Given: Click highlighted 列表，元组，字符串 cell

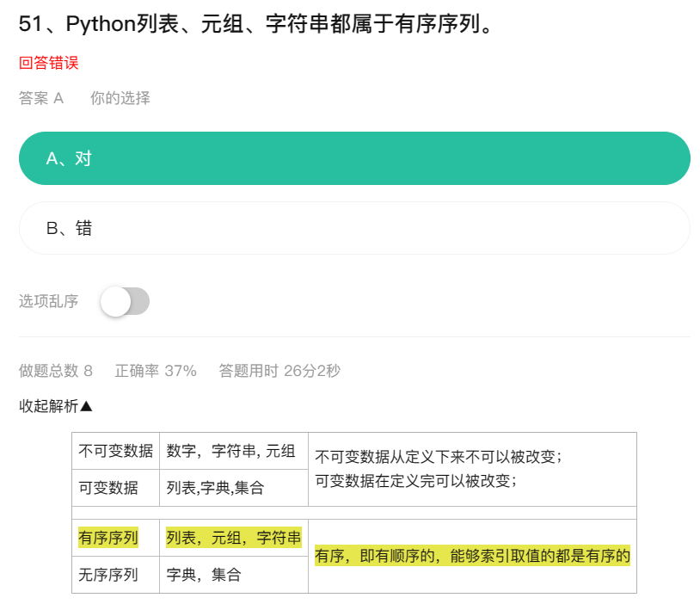Looking at the screenshot, I should (234, 538).
